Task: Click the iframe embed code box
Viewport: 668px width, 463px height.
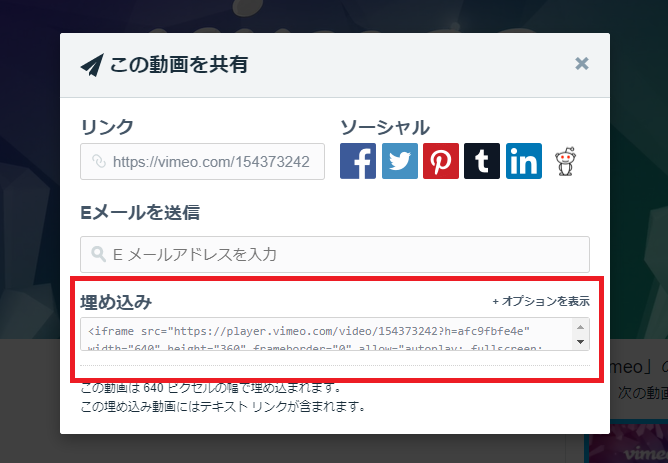Action: [326, 334]
